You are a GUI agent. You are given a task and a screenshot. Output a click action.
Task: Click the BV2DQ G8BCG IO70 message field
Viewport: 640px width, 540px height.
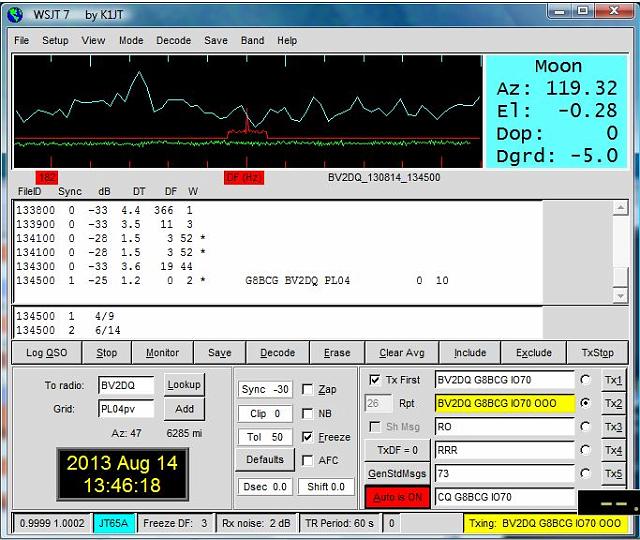[504, 380]
